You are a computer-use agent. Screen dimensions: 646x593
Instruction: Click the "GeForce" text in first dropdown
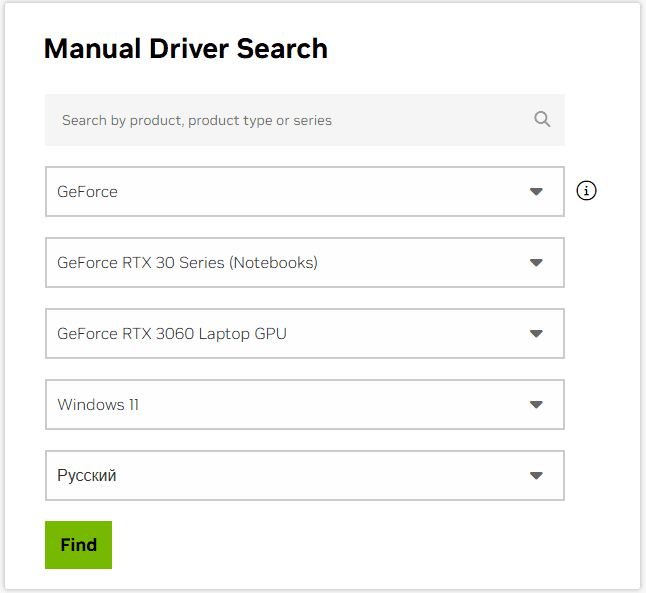tap(87, 192)
